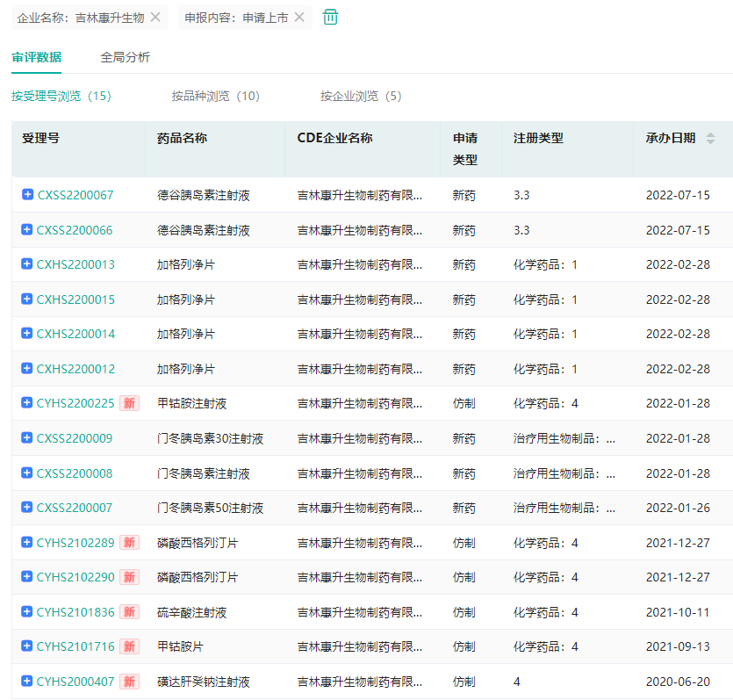
Task: Remove the 申报内容 申请上市 filter tag
Action: coord(299,17)
